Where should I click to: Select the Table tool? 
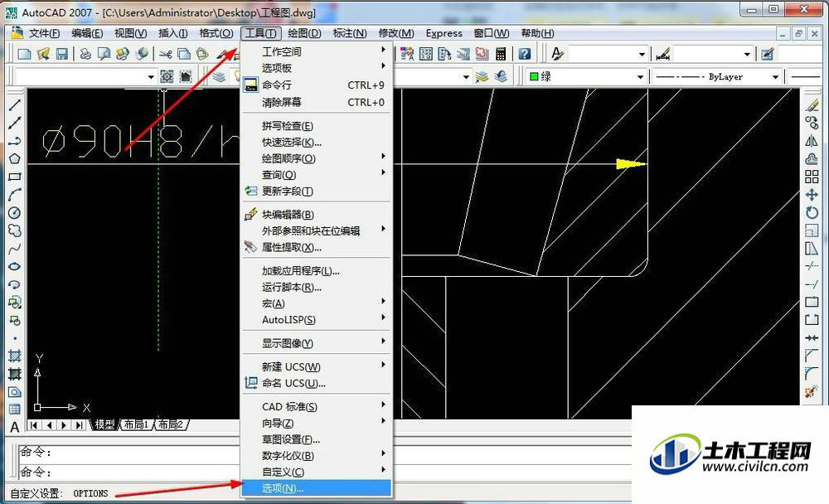15,409
